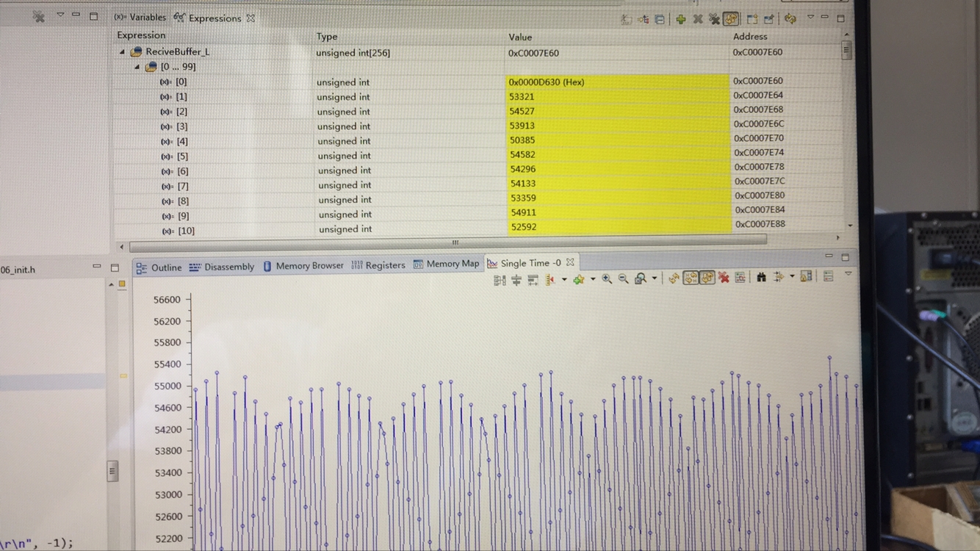Open the Expressions view menu triangle
980x551 pixels.
(x=811, y=17)
